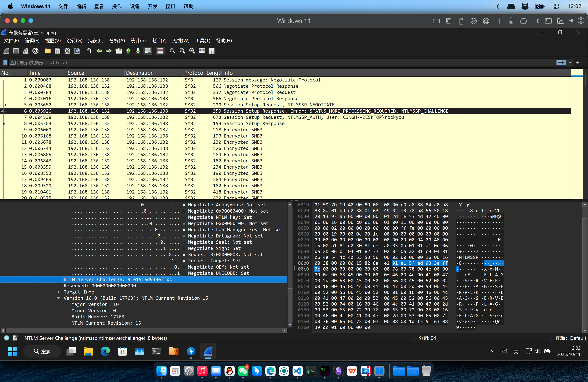The image size is (588, 382).
Task: Toggle packet colorization rules button
Action: pos(160,51)
